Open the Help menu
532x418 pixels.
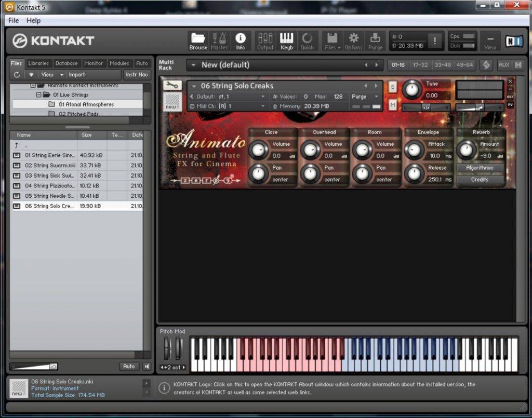pos(33,20)
